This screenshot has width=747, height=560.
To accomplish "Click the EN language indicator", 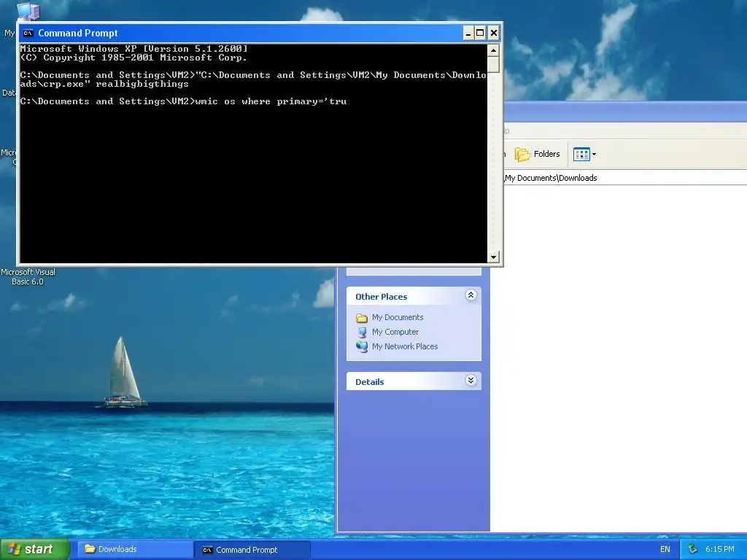I will point(665,550).
